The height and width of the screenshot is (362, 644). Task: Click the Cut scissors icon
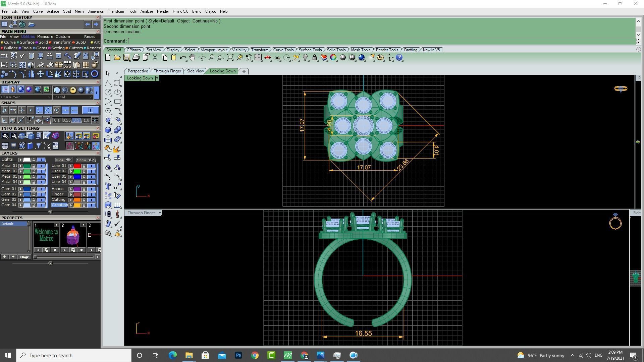[x=155, y=58]
